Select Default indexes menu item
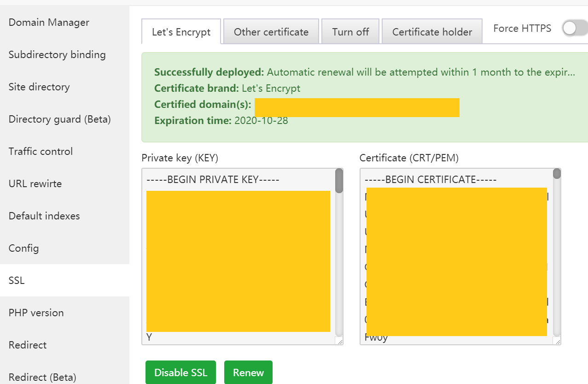588x384 pixels. [x=44, y=216]
